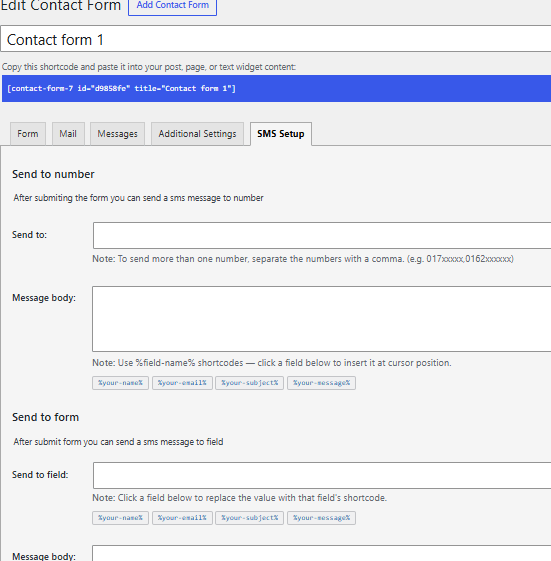The image size is (551, 561).
Task: Click the After submiting the form description
Action: [138, 198]
